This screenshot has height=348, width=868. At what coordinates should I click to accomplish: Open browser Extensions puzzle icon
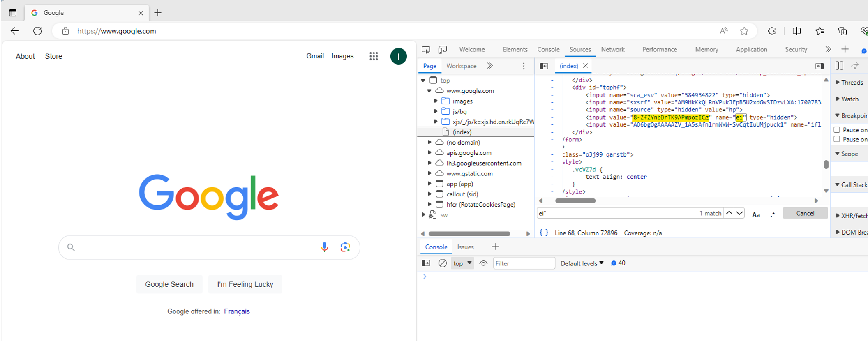point(772,31)
